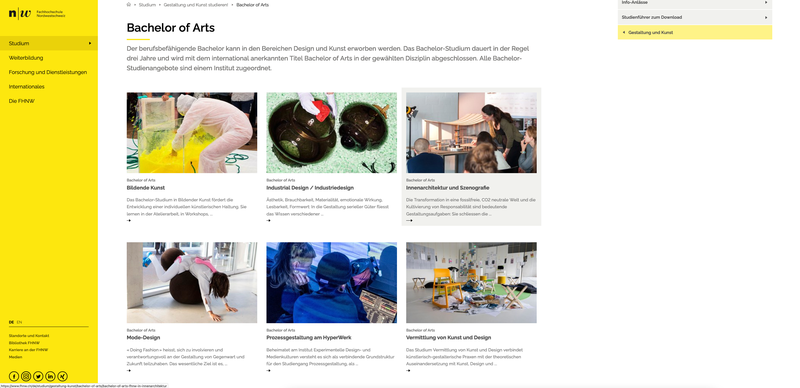Screen dimensions: 800x388
Task: Open the Standorte und Kontakt link
Action: coord(29,335)
